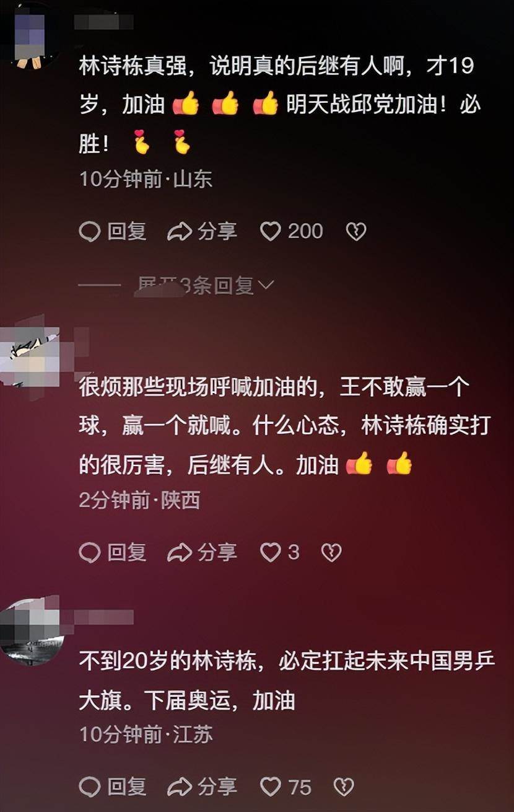
Task: Click reply bubble icon on Shaanxi comment
Action: click(x=90, y=552)
